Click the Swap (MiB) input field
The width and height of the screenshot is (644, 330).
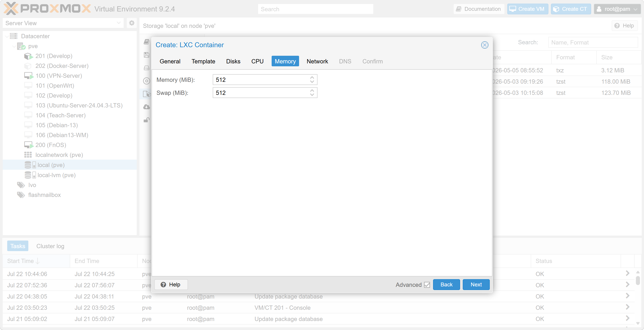tap(265, 93)
